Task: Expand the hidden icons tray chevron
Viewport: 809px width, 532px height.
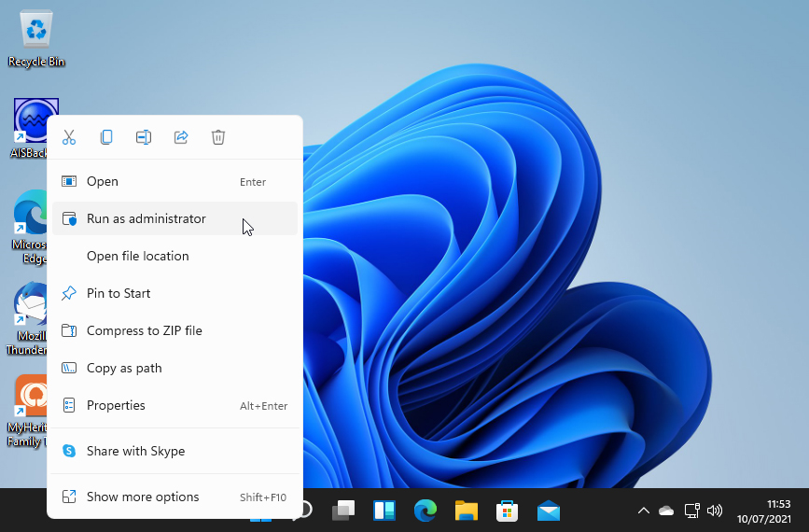Action: pyautogui.click(x=644, y=511)
